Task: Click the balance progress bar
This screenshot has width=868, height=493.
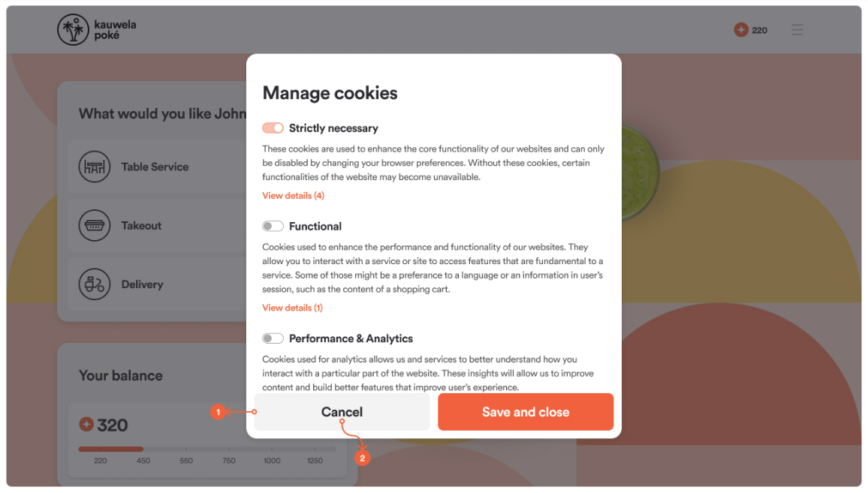Action: (207, 449)
